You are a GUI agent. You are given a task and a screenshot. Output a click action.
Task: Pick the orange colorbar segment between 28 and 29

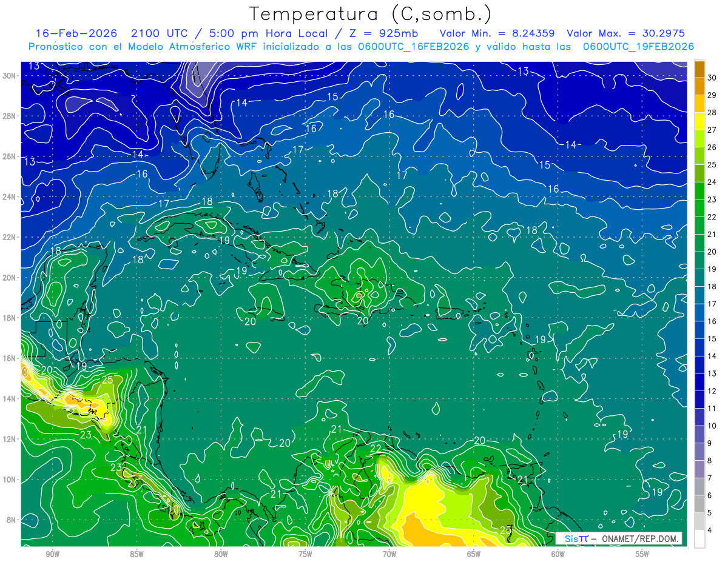pos(700,103)
